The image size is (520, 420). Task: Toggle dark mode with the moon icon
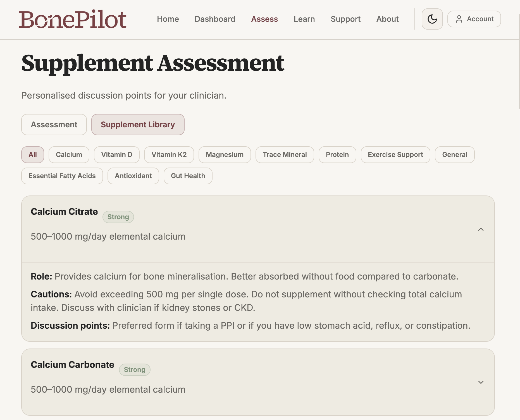pos(432,19)
